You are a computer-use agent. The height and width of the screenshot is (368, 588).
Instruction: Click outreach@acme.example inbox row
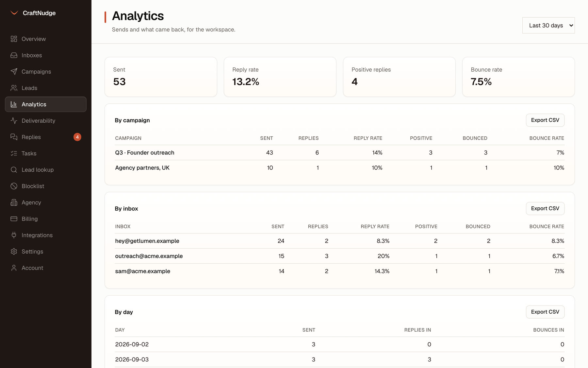(x=340, y=256)
